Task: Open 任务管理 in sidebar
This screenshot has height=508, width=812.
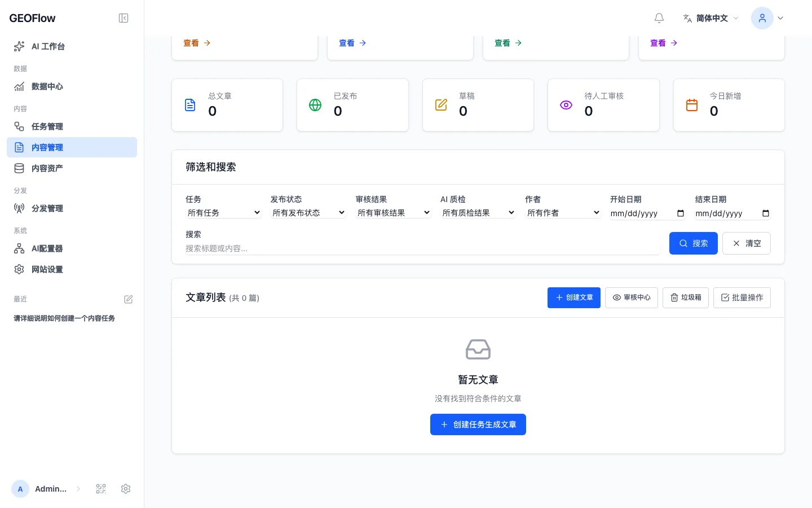Action: (72, 126)
